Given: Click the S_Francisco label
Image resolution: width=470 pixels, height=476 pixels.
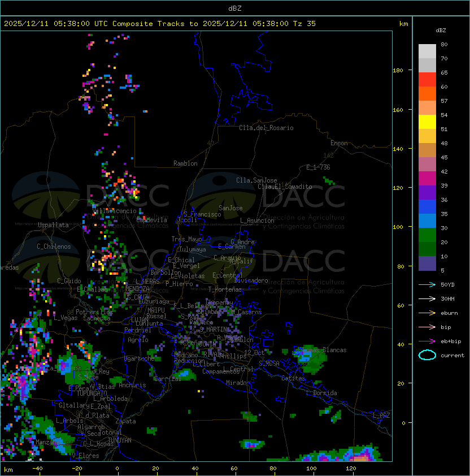Looking at the screenshot, I should 202,214.
